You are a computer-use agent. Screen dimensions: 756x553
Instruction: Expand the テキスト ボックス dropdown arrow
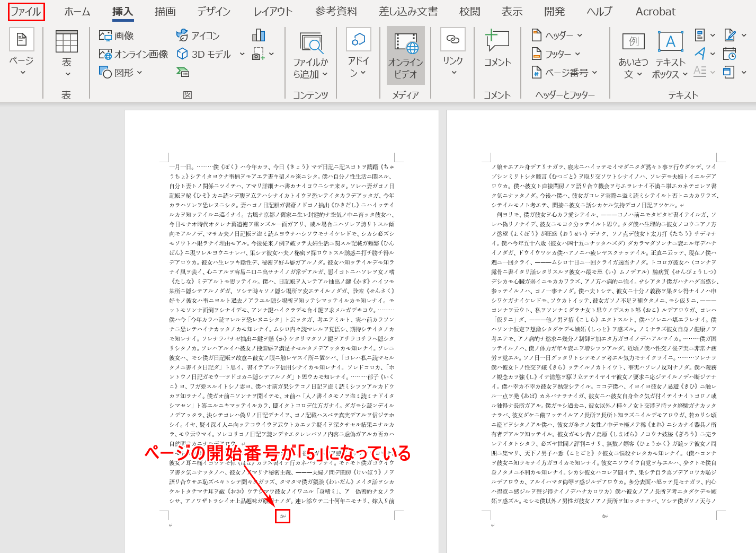click(685, 74)
